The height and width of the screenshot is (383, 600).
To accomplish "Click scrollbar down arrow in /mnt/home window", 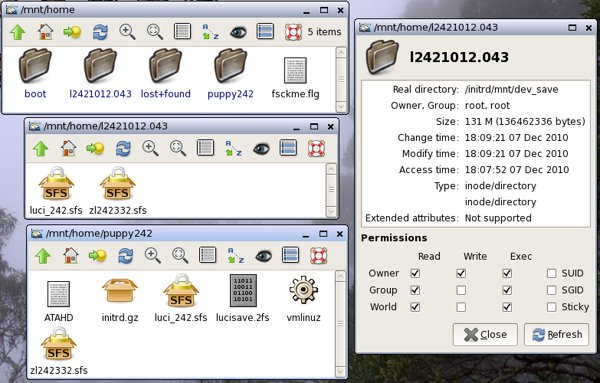I will point(341,106).
